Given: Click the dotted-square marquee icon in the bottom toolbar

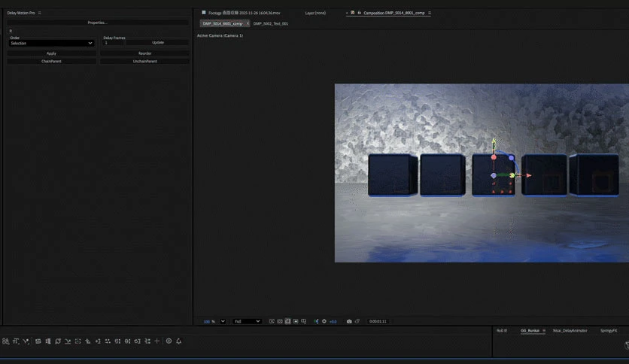Looking at the screenshot, I should click(77, 341).
